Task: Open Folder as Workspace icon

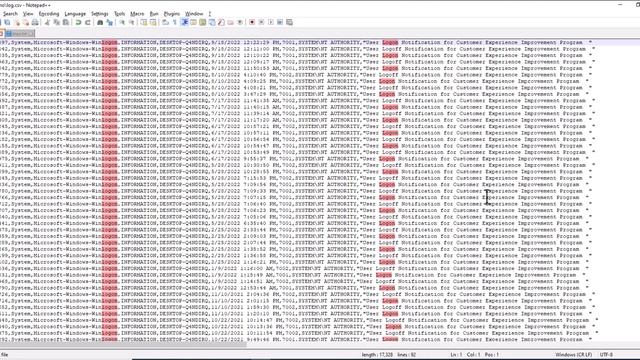Action: (230, 22)
